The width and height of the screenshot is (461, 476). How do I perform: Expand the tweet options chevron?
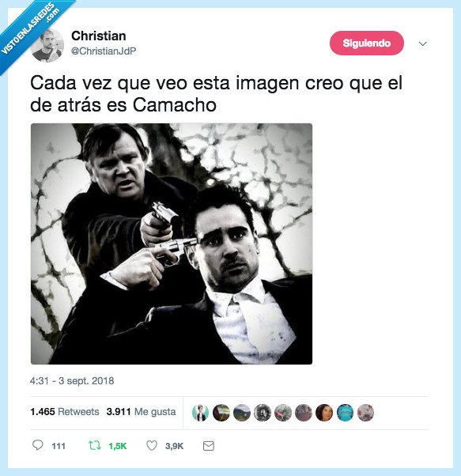(x=423, y=43)
